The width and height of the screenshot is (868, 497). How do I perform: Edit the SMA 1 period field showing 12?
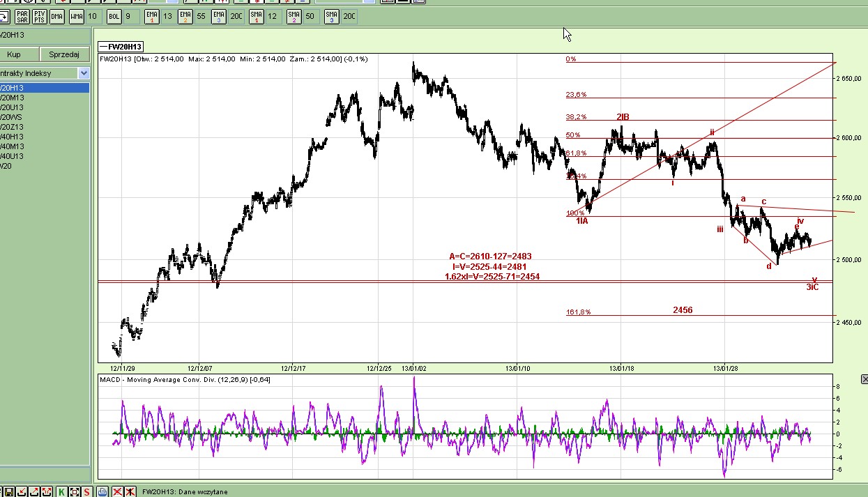273,16
